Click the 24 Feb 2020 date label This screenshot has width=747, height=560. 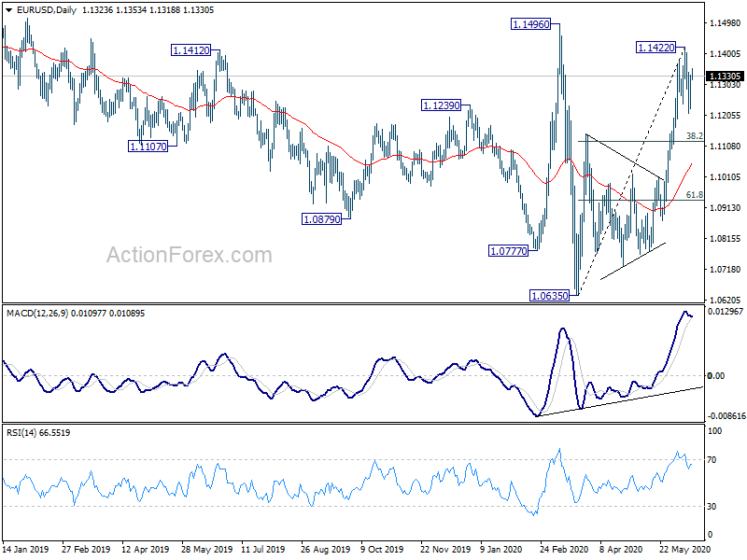tap(565, 549)
